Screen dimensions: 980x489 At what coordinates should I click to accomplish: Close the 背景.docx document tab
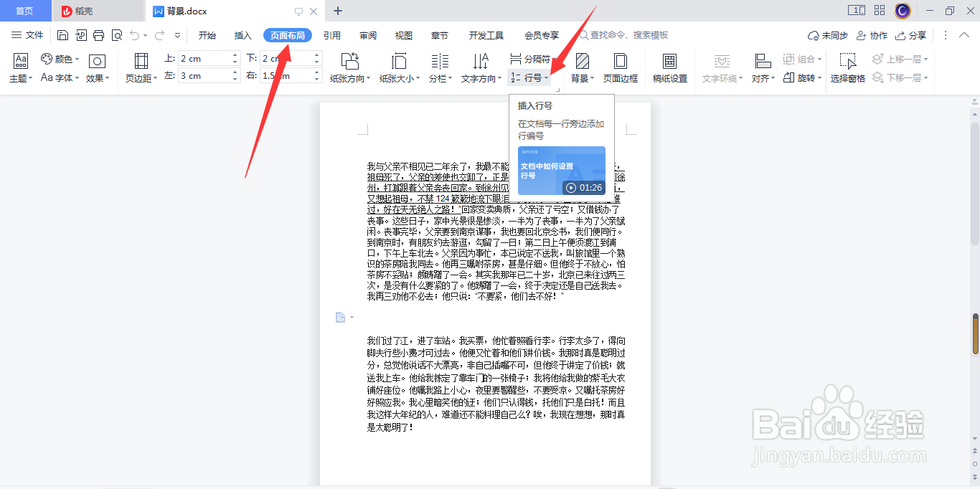coord(314,11)
